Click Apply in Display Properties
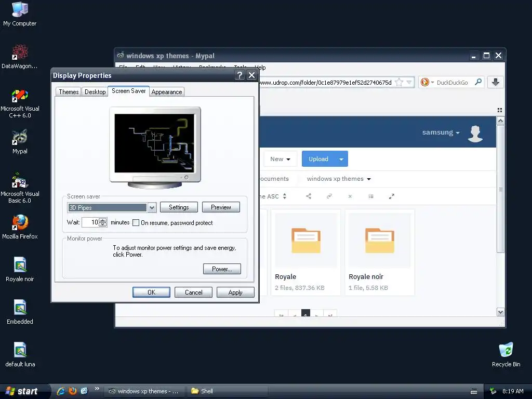This screenshot has height=399, width=532. (235, 292)
